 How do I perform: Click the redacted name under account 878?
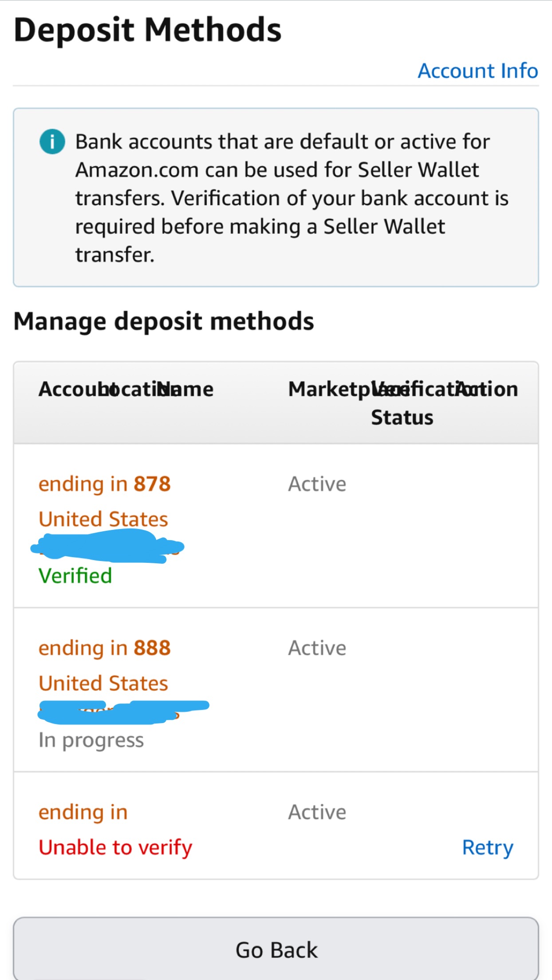107,548
